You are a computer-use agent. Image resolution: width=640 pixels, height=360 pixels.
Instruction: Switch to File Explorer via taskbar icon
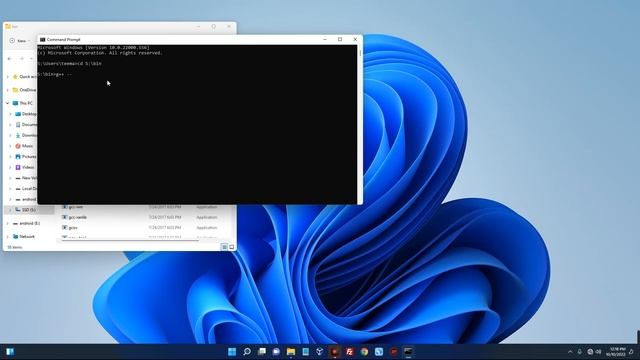coord(291,351)
